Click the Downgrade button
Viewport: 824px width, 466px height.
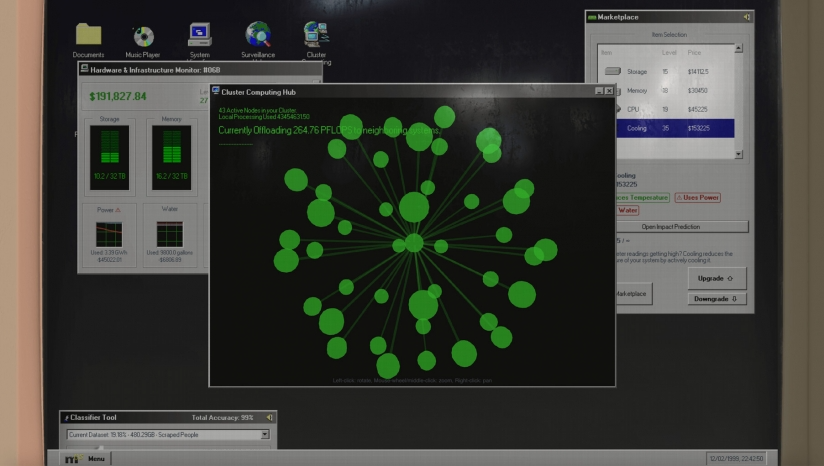tap(717, 299)
